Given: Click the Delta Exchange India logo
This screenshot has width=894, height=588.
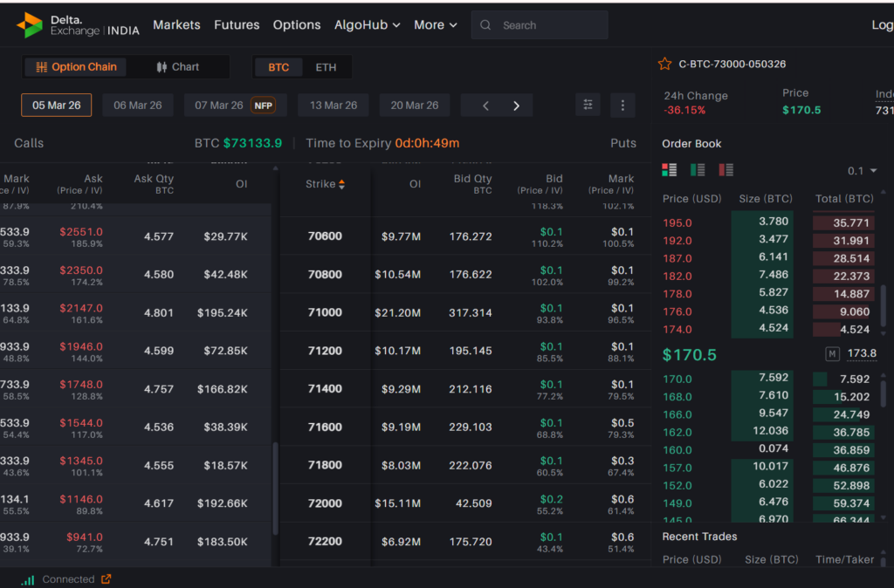Looking at the screenshot, I should click(x=78, y=25).
